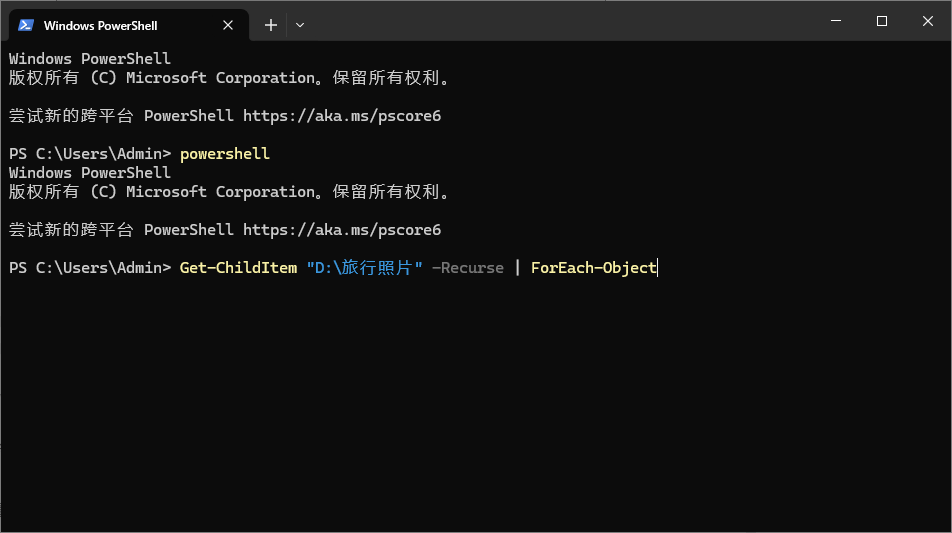Click the second https://aka.ms/pscore6 link
This screenshot has height=533, width=952.
click(x=342, y=230)
